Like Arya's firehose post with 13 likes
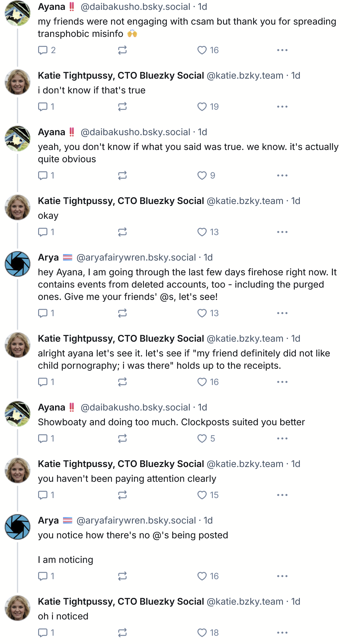This screenshot has height=644, width=358. click(x=202, y=313)
